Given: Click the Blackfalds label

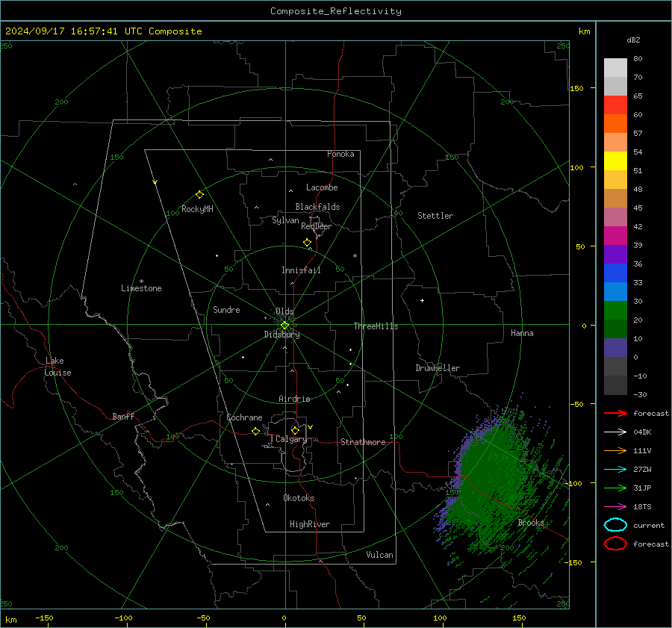Looking at the screenshot, I should click(317, 207).
